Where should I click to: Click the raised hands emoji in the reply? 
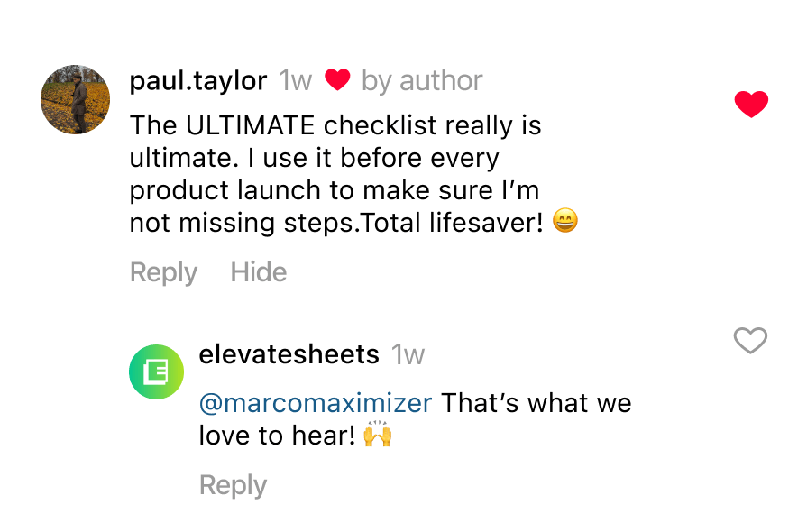click(378, 435)
